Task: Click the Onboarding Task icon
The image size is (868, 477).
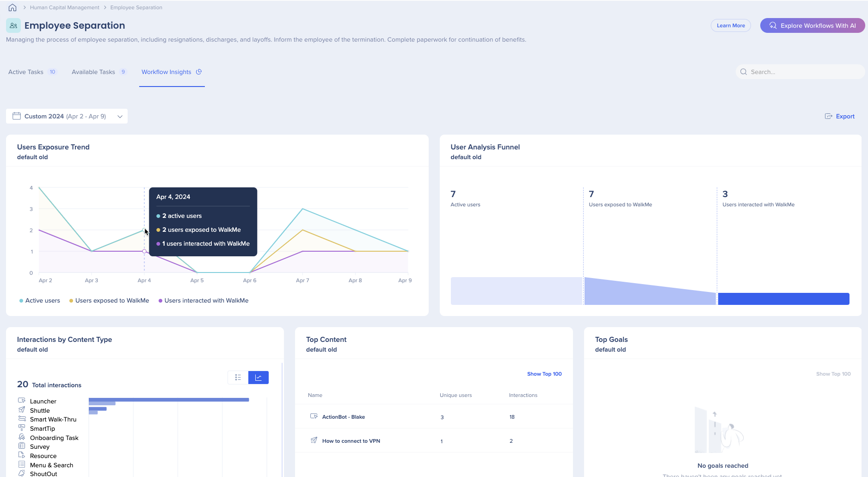Action: coord(21,437)
